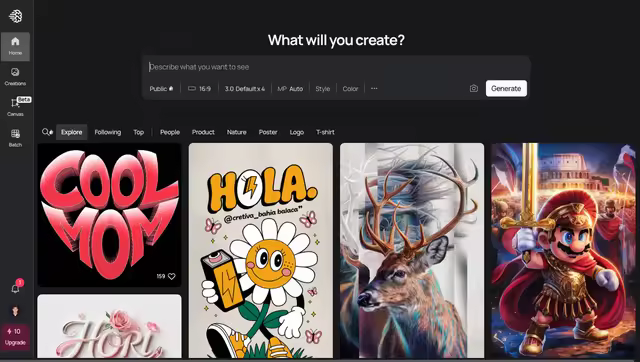Switch to the Following tab
This screenshot has width=640, height=362.
(108, 132)
